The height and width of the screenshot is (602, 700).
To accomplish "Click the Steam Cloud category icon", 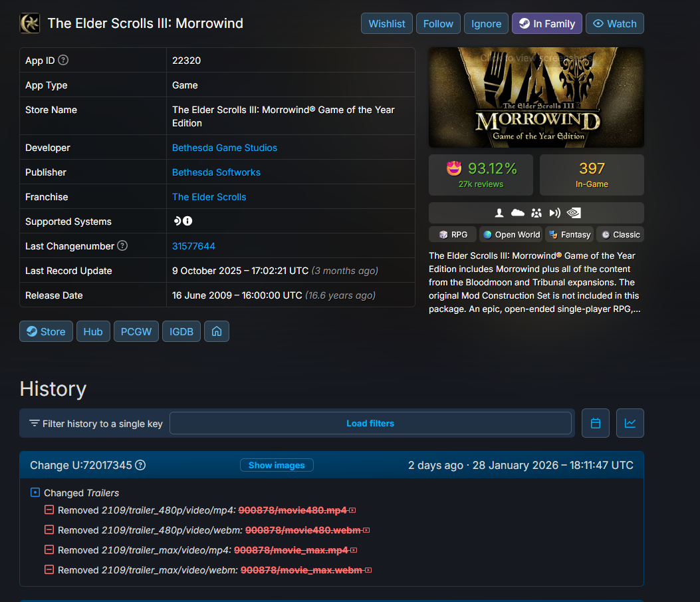I will (517, 213).
